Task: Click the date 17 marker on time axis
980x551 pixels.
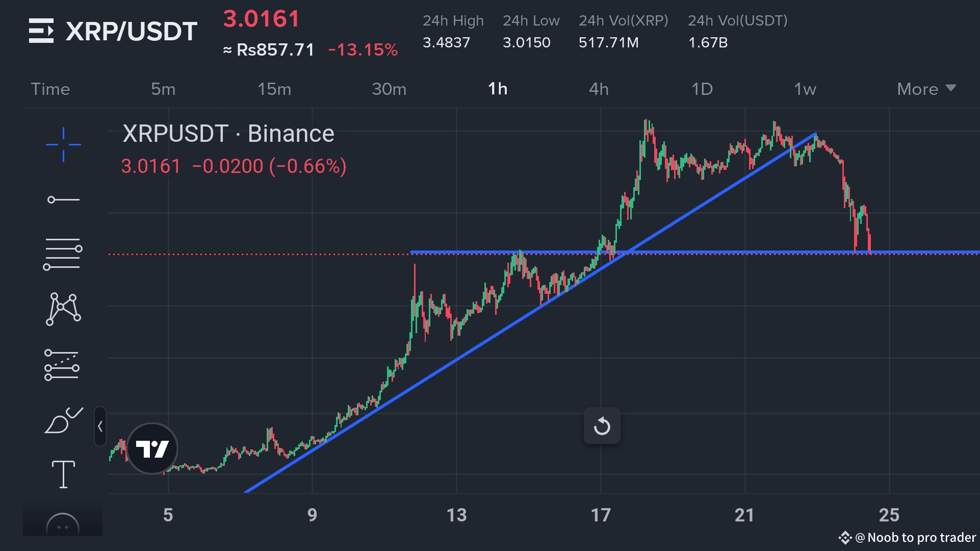Action: point(601,515)
